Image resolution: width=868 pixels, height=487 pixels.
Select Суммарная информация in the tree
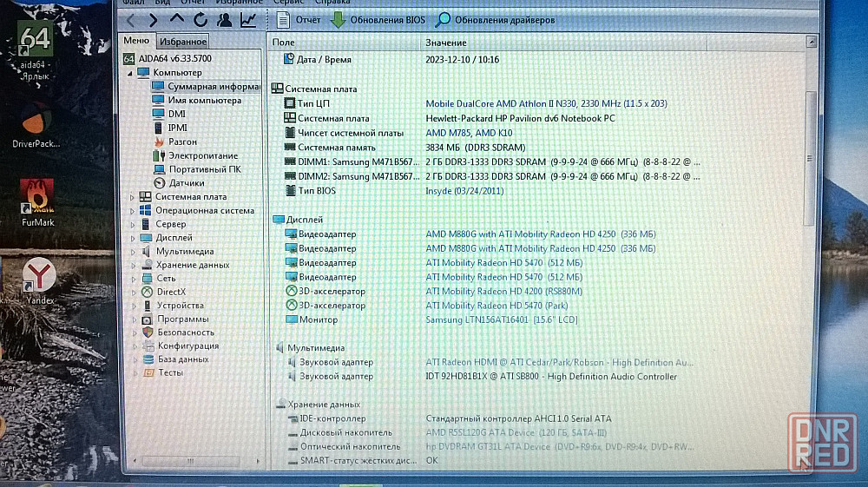click(206, 86)
